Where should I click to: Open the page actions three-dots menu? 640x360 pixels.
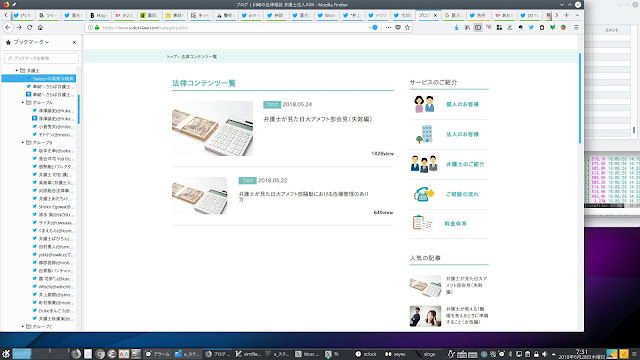coord(388,27)
